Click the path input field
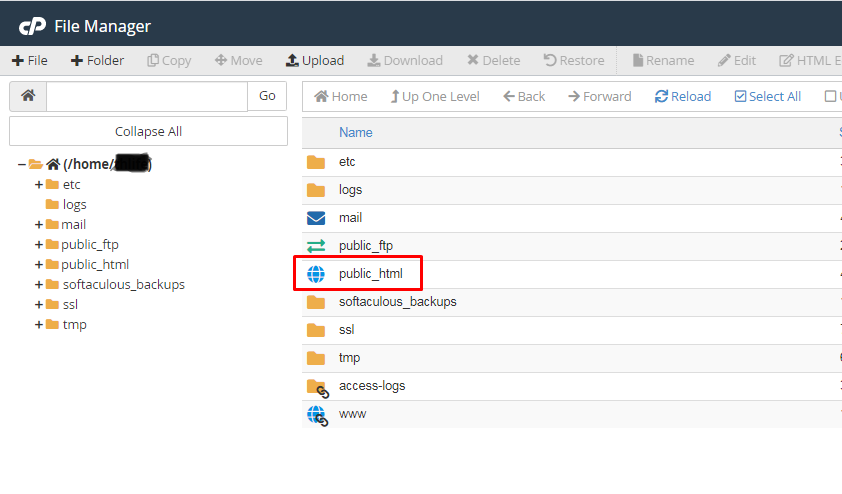842x494 pixels. coord(146,96)
